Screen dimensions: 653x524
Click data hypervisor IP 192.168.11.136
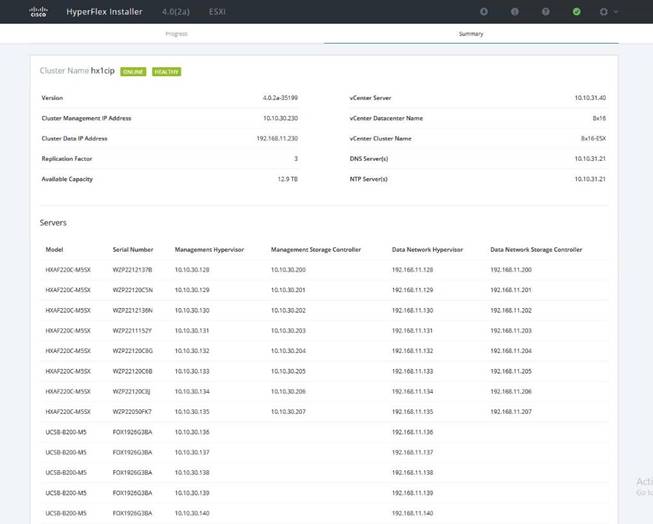coord(412,432)
